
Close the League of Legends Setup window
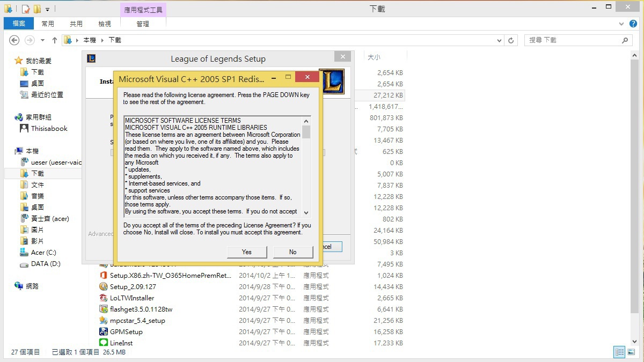[x=342, y=57]
